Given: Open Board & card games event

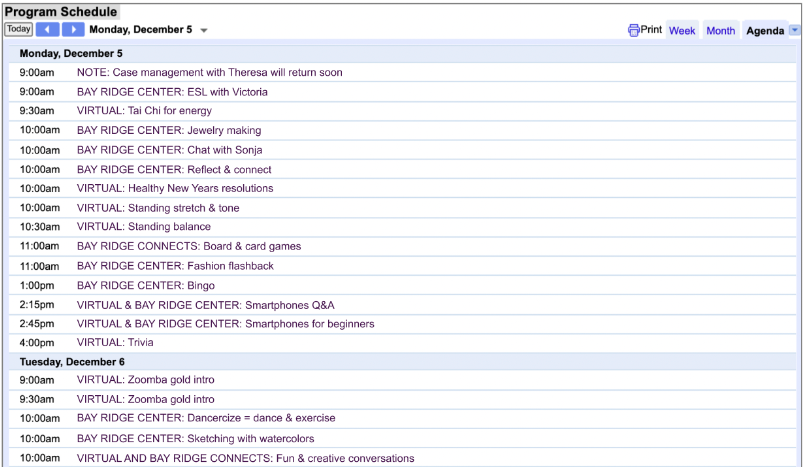Looking at the screenshot, I should [x=189, y=246].
